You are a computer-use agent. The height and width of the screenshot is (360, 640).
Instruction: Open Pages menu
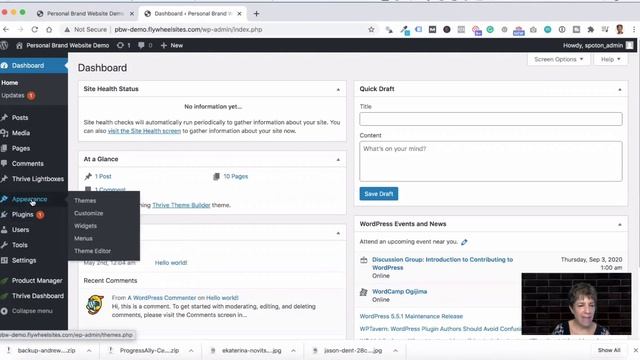tap(20, 148)
